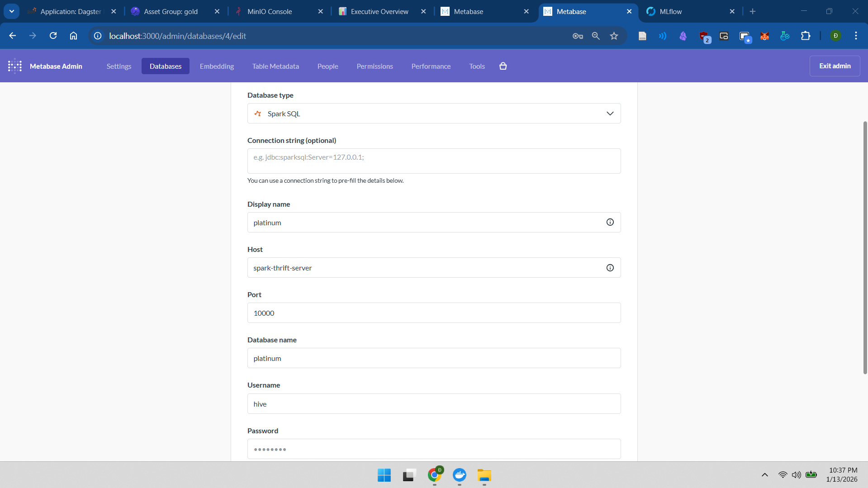
Task: Click the browser back arrow
Action: point(12,36)
